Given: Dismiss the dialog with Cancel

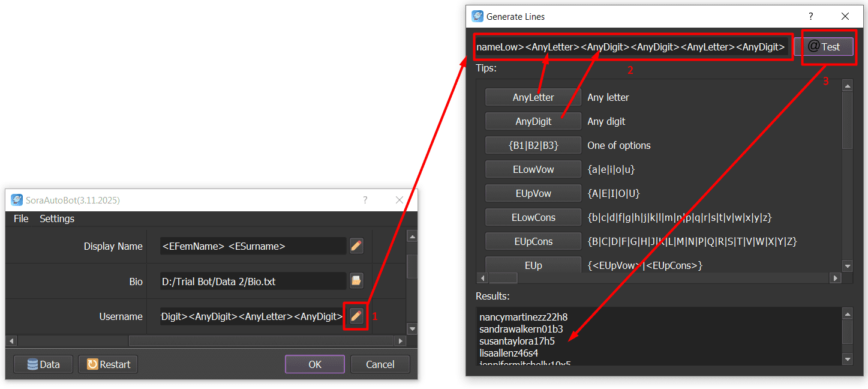Looking at the screenshot, I should tap(380, 364).
